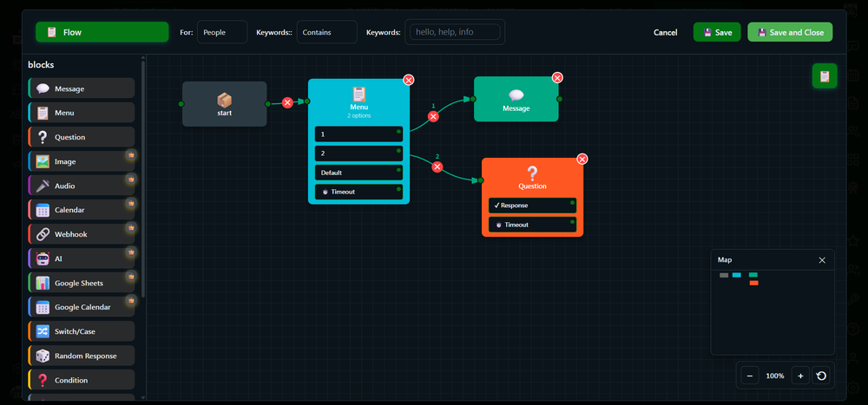
Task: Open the Contains keyword match dropdown
Action: tap(326, 32)
